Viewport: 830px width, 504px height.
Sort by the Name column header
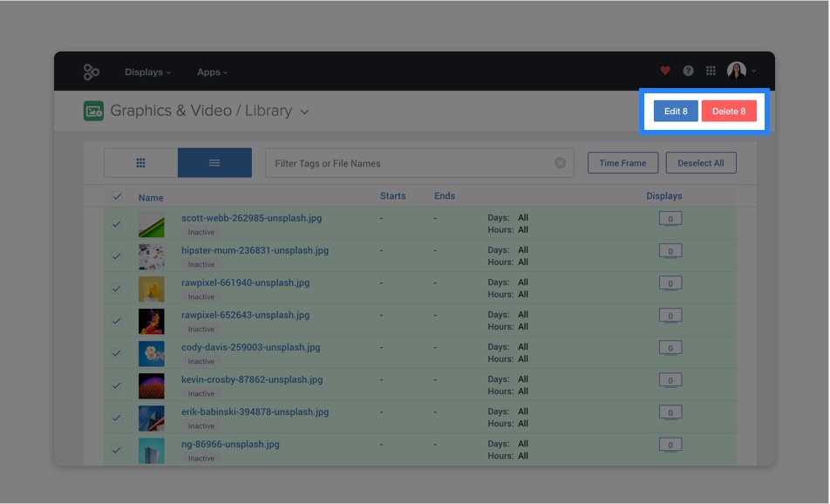tap(151, 197)
